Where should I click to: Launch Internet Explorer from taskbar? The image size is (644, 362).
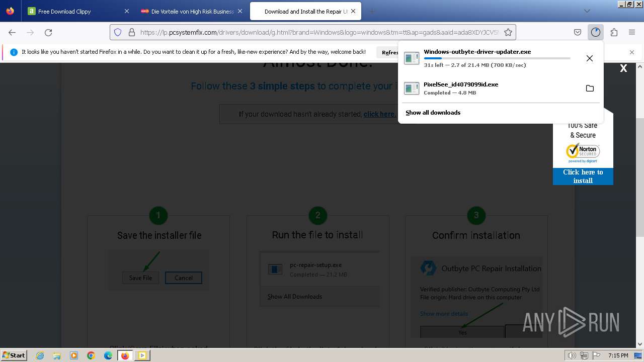click(40, 355)
